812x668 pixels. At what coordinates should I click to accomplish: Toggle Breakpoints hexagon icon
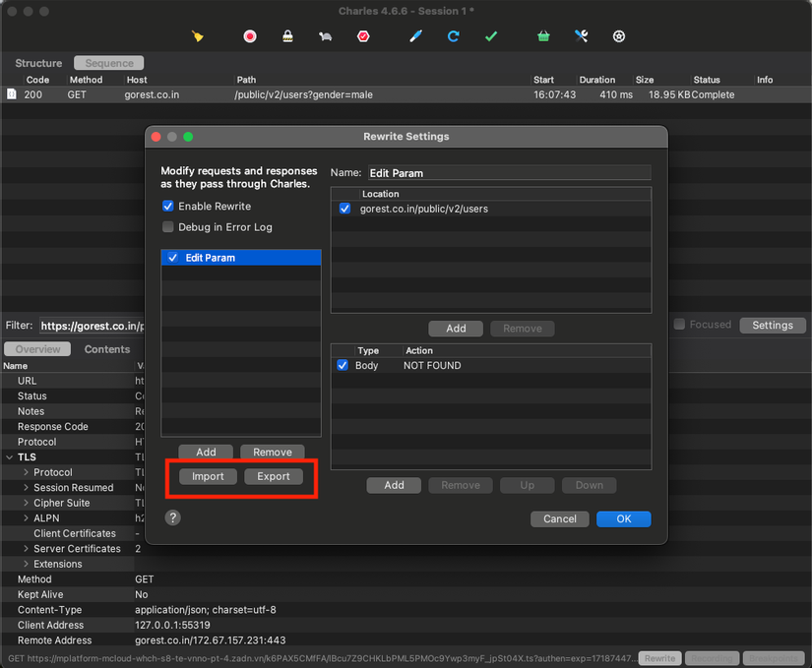[363, 36]
